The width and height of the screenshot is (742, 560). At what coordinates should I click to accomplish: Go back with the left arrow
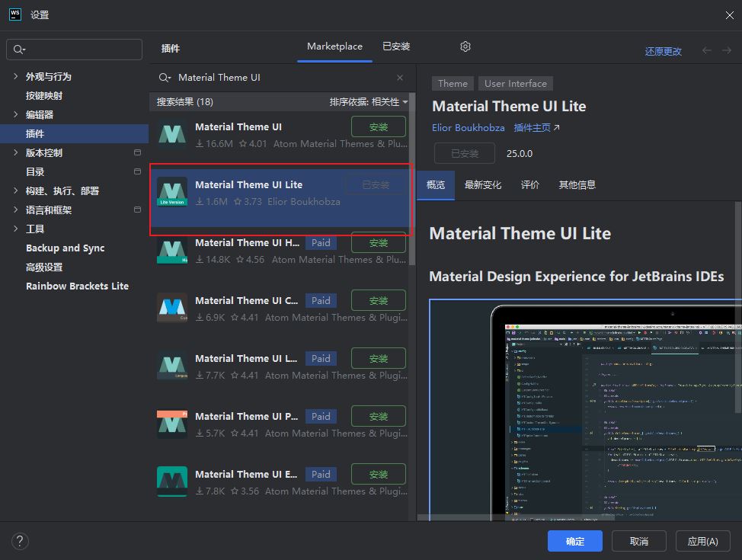706,50
